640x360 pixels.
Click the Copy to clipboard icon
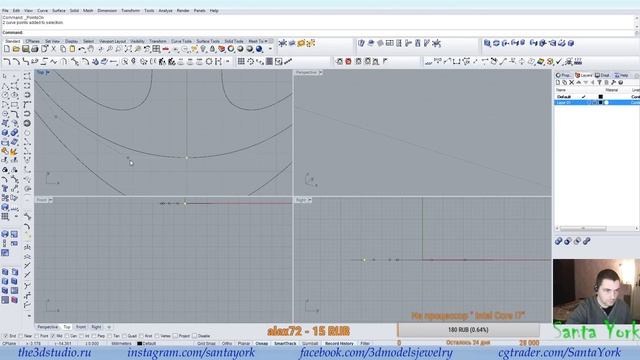coord(63,49)
